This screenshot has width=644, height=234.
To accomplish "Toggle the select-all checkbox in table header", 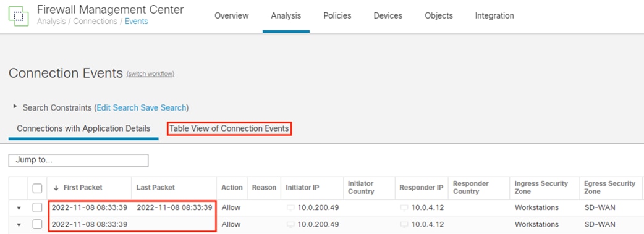I will 37,188.
